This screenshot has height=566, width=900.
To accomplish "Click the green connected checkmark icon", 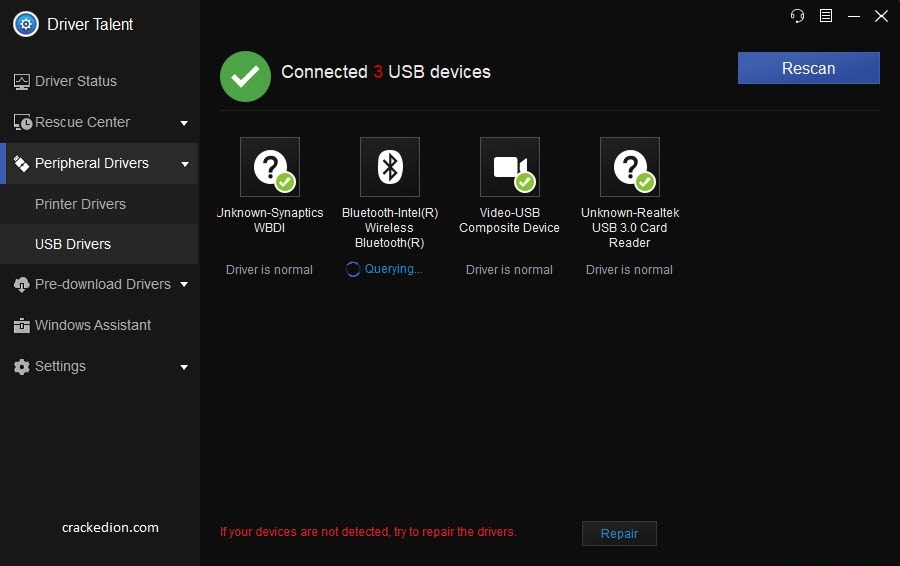I will 246,76.
